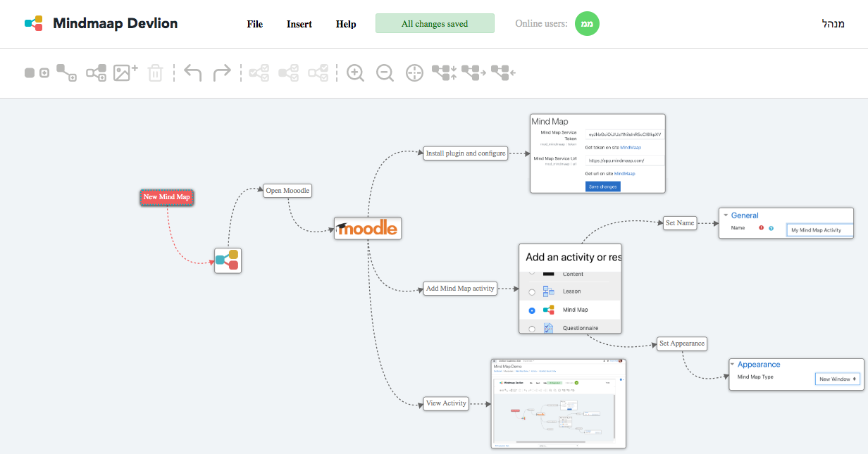Image resolution: width=868 pixels, height=454 pixels.
Task: Click the Name input field
Action: [x=819, y=229]
